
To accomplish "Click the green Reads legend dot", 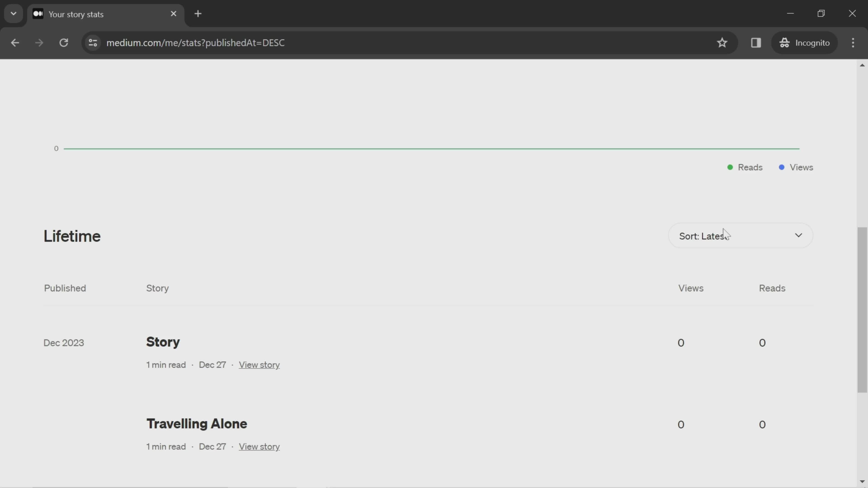I will (x=730, y=167).
